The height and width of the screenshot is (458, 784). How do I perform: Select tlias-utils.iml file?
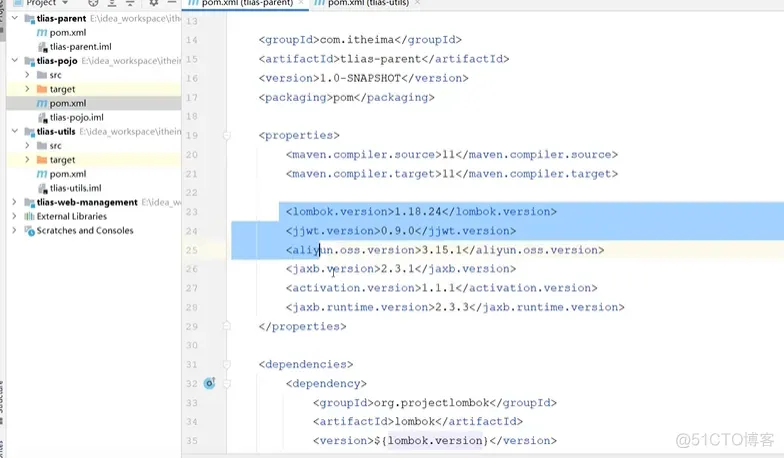pyautogui.click(x=76, y=188)
